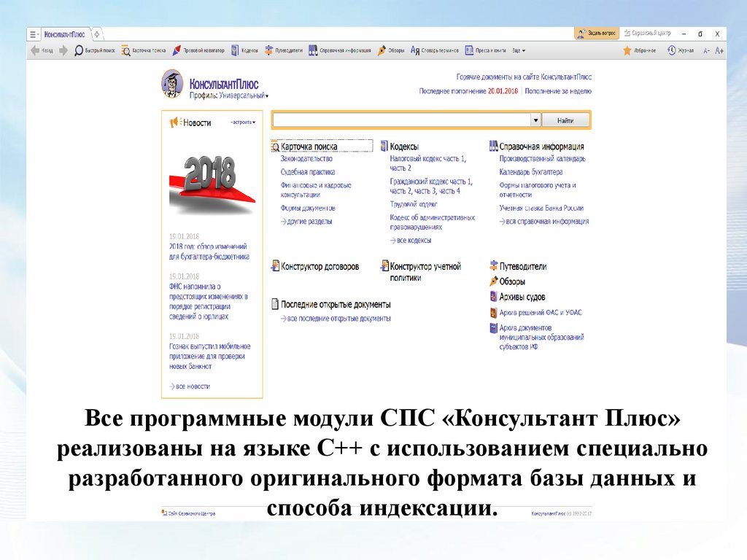
Task: Open все последние открытые документы link
Action: coord(336,319)
